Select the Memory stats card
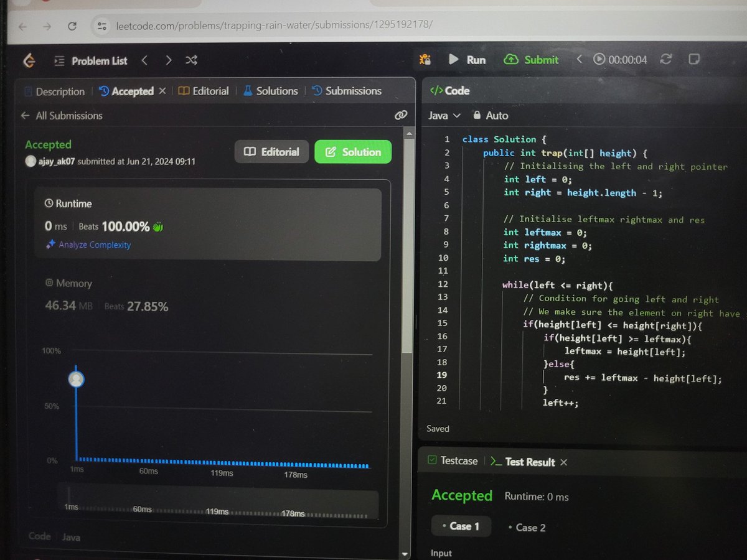Image resolution: width=747 pixels, height=560 pixels. 208,295
